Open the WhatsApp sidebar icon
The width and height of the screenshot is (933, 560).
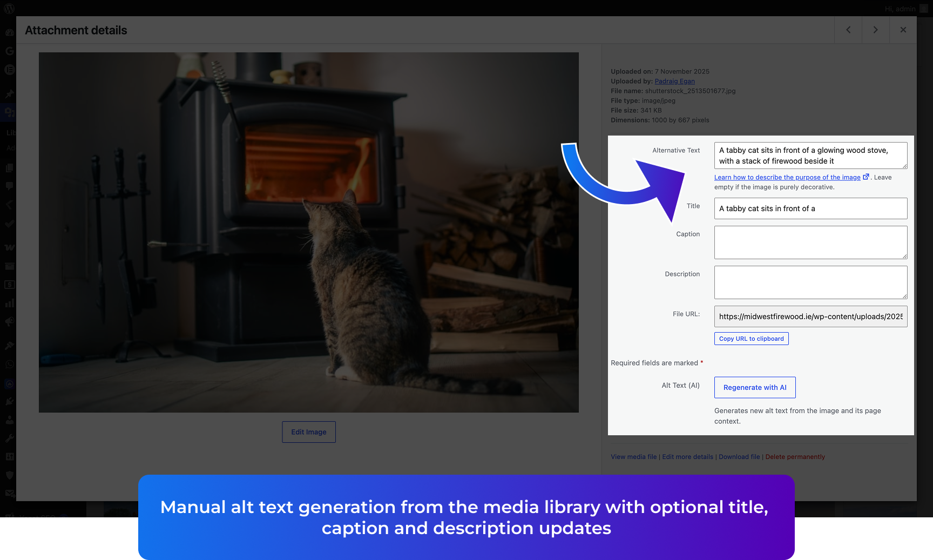pos(9,365)
